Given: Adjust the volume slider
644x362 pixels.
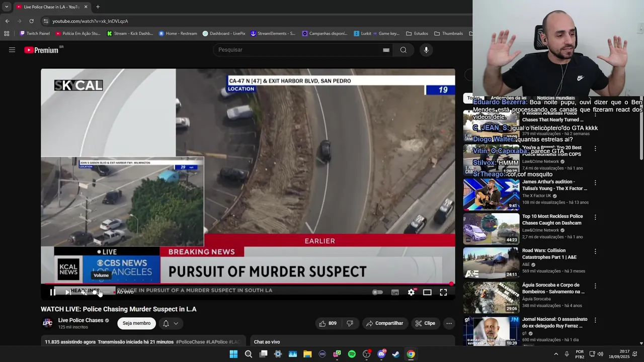Looking at the screenshot, I should pyautogui.click(x=102, y=292).
